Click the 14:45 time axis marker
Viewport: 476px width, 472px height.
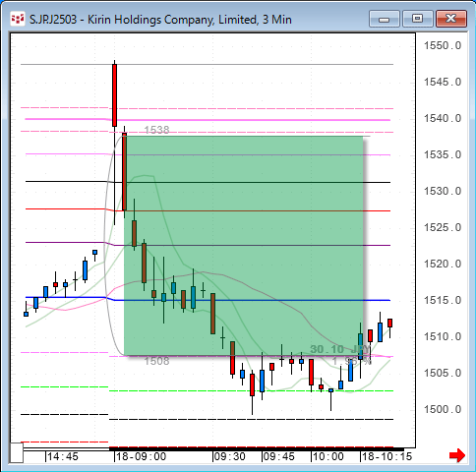coord(63,456)
